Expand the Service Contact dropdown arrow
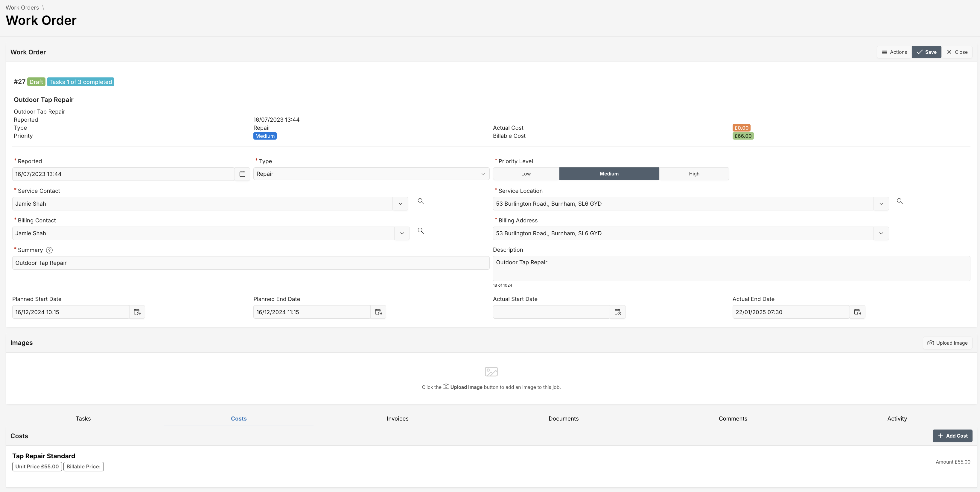The width and height of the screenshot is (980, 492). pos(400,204)
